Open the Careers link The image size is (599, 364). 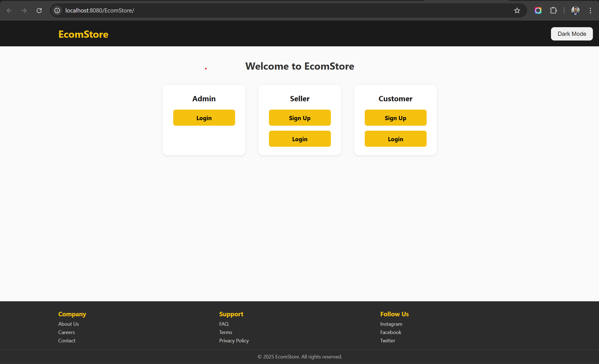(x=66, y=332)
